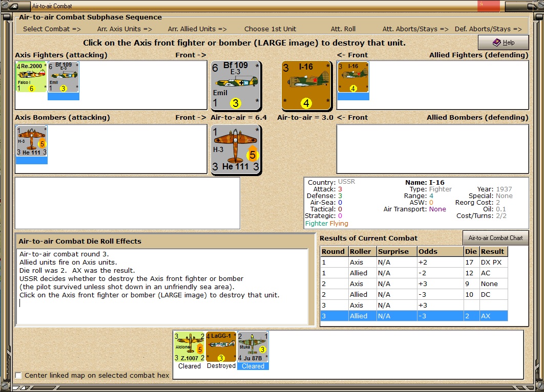Image resolution: width=544 pixels, height=392 pixels.
Task: Click the Def. Aborts/Stays subphase step
Action: pos(488,29)
